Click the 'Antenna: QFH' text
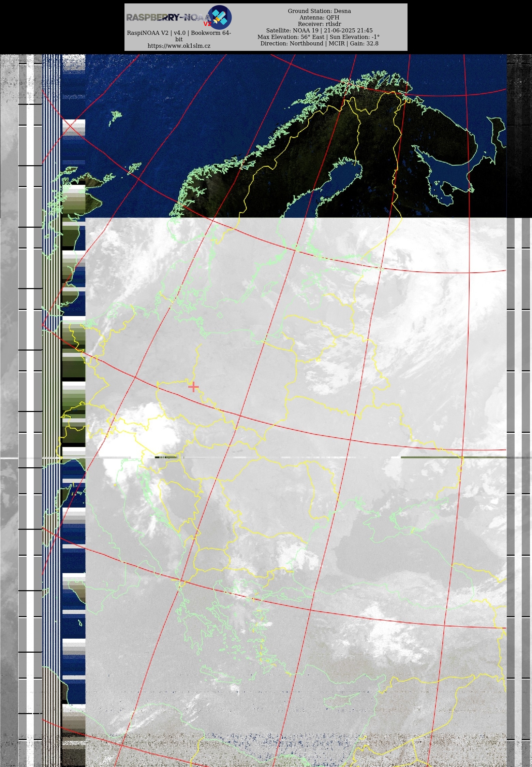This screenshot has width=532, height=767. click(319, 17)
